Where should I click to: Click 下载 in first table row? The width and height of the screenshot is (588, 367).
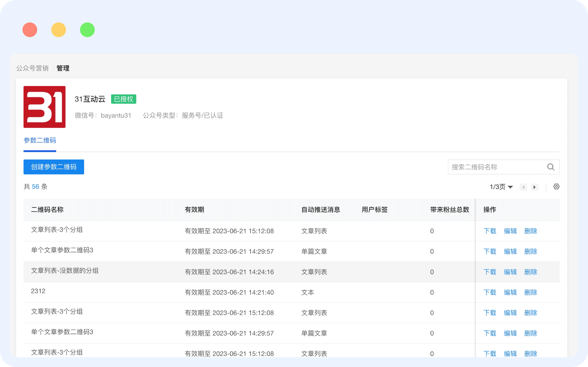tap(490, 231)
